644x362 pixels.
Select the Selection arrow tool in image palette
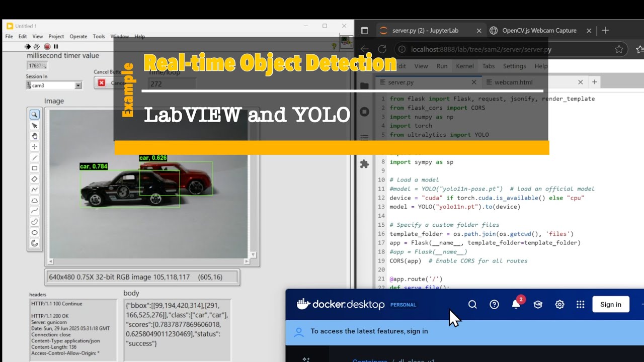point(35,125)
